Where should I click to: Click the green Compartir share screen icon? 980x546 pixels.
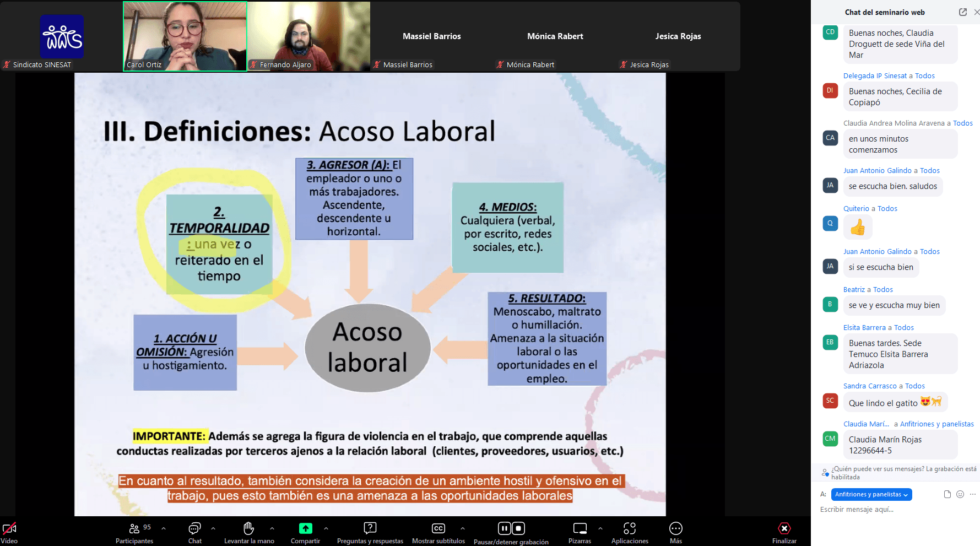(x=305, y=528)
